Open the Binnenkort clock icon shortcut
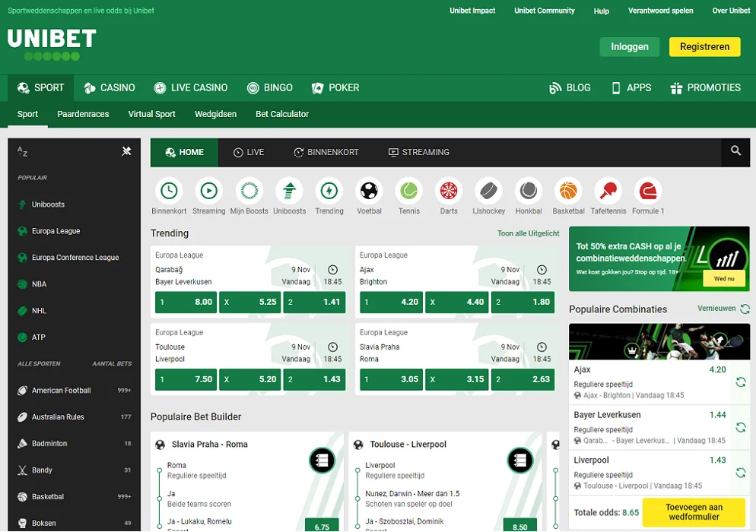The height and width of the screenshot is (532, 756). [169, 191]
